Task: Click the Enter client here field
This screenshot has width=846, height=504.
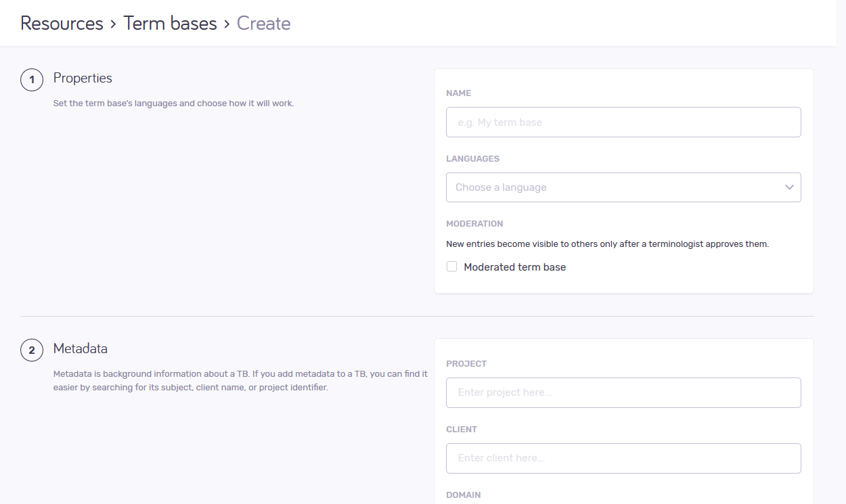Action: click(623, 458)
